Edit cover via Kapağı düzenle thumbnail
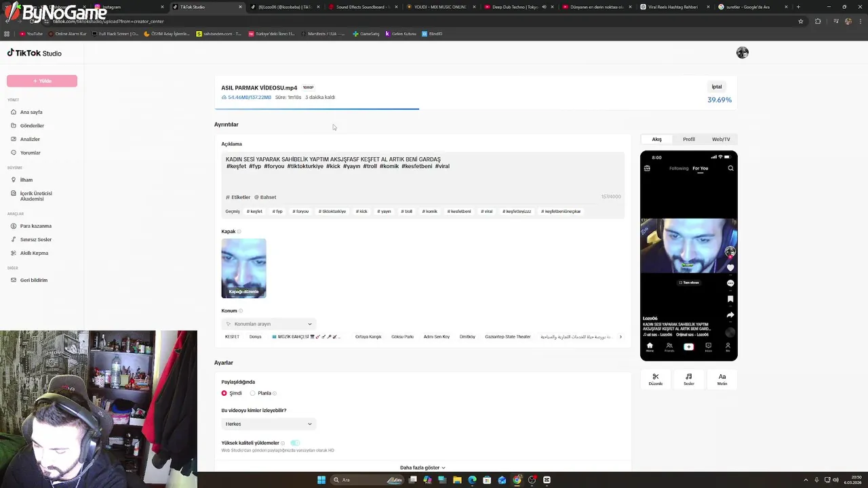The width and height of the screenshot is (868, 488). click(x=243, y=268)
